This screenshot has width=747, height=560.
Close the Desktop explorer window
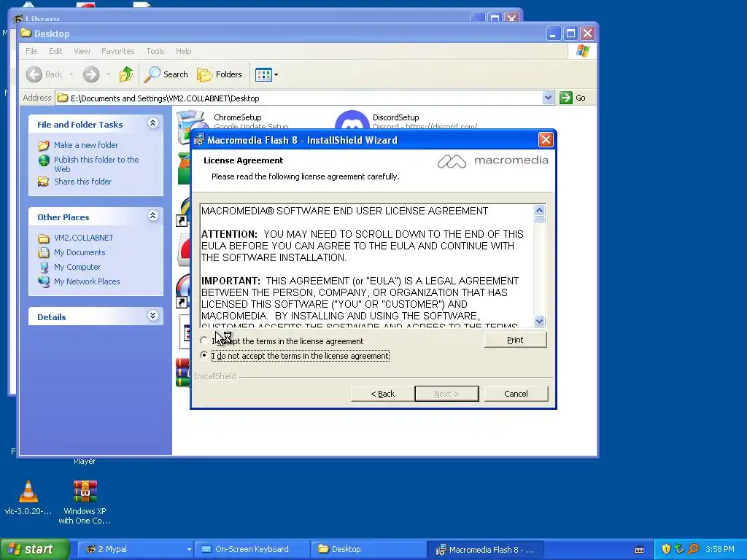pyautogui.click(x=587, y=34)
